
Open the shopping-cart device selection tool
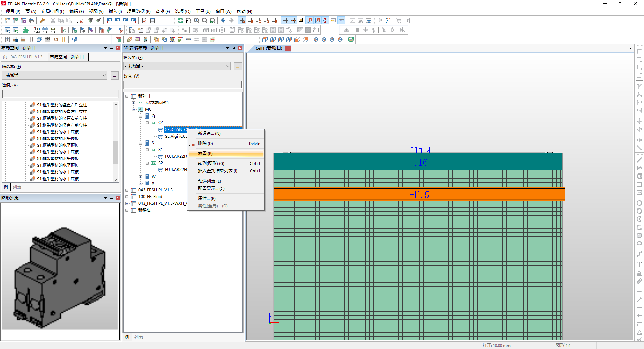[399, 20]
